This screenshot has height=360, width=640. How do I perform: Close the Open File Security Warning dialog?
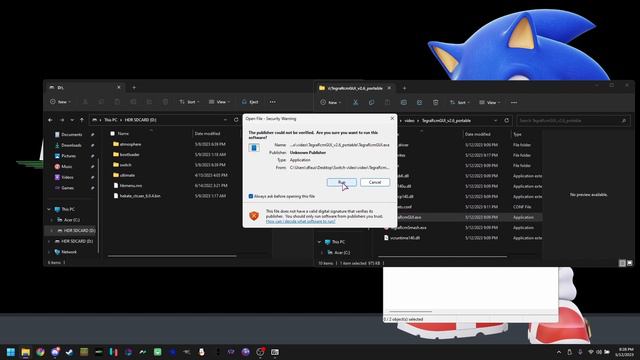coord(392,118)
